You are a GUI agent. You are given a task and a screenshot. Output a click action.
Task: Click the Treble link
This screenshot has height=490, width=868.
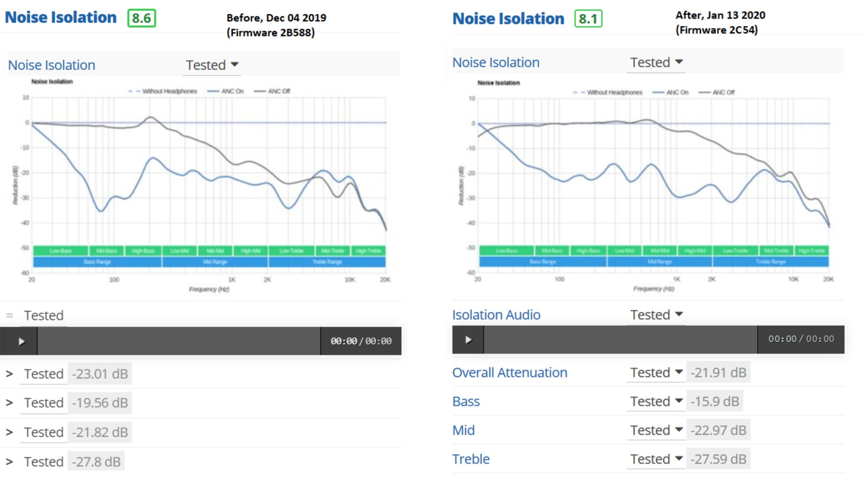point(471,459)
